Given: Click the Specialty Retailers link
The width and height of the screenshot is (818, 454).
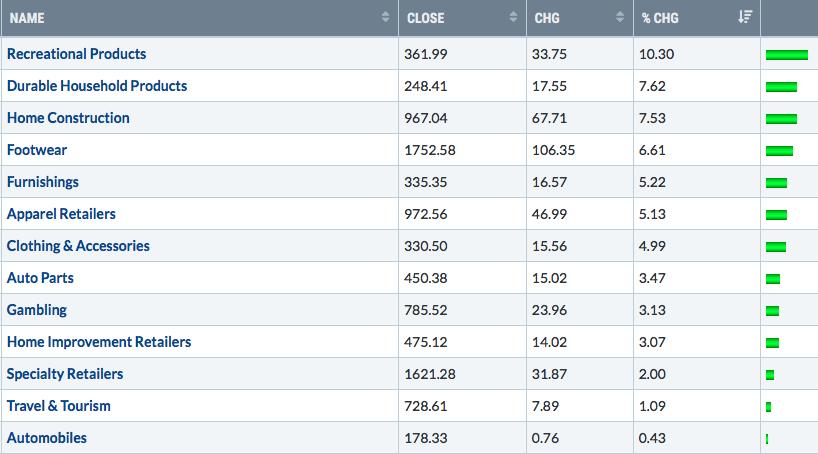Looking at the screenshot, I should pyautogui.click(x=65, y=374).
